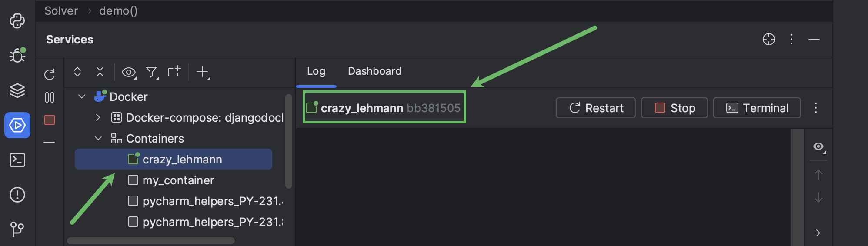This screenshot has height=246, width=868.
Task: Click the Add Service plus icon
Action: click(203, 72)
